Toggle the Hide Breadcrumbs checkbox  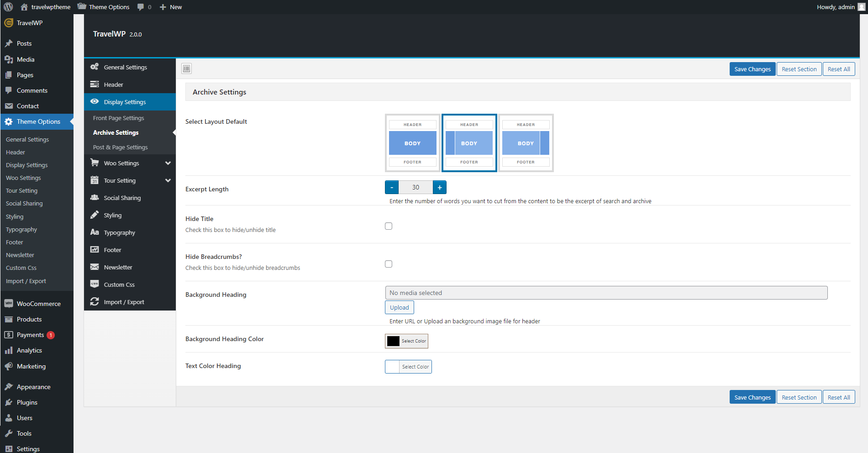point(389,264)
